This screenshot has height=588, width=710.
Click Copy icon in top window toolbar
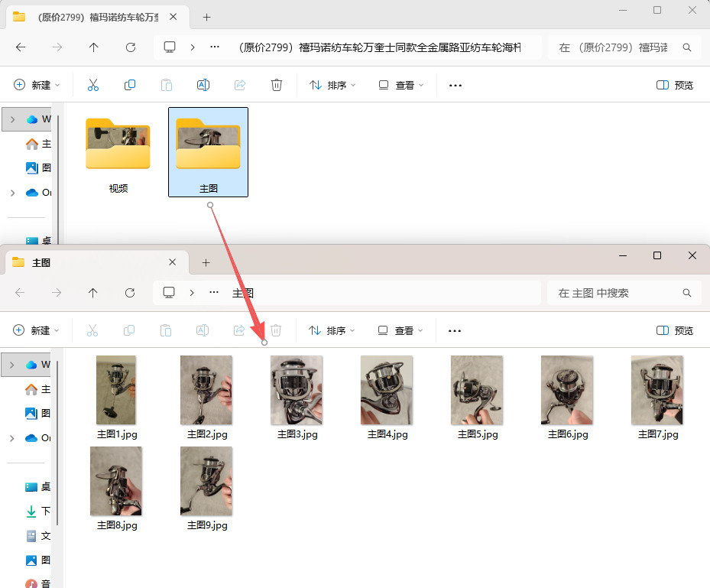click(x=130, y=85)
